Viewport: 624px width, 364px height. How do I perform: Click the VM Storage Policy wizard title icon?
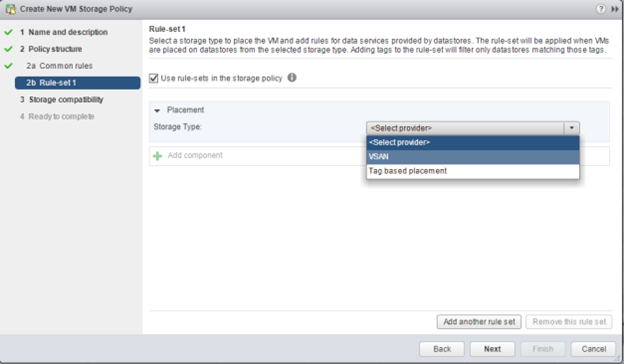point(11,9)
